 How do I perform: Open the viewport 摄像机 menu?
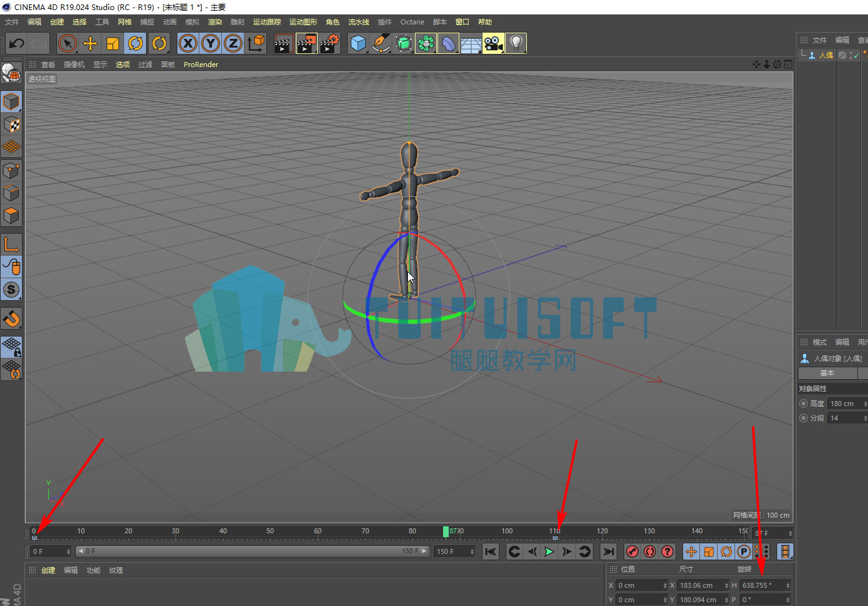tap(74, 65)
